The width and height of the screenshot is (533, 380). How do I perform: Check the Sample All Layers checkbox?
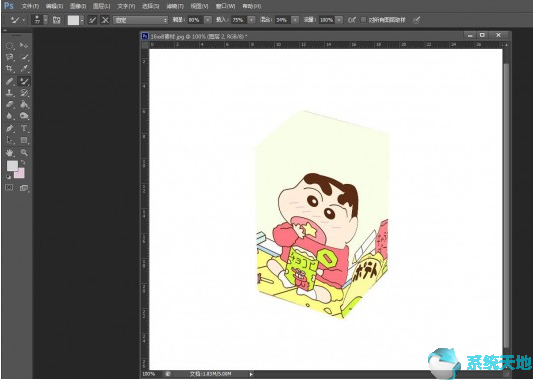363,20
